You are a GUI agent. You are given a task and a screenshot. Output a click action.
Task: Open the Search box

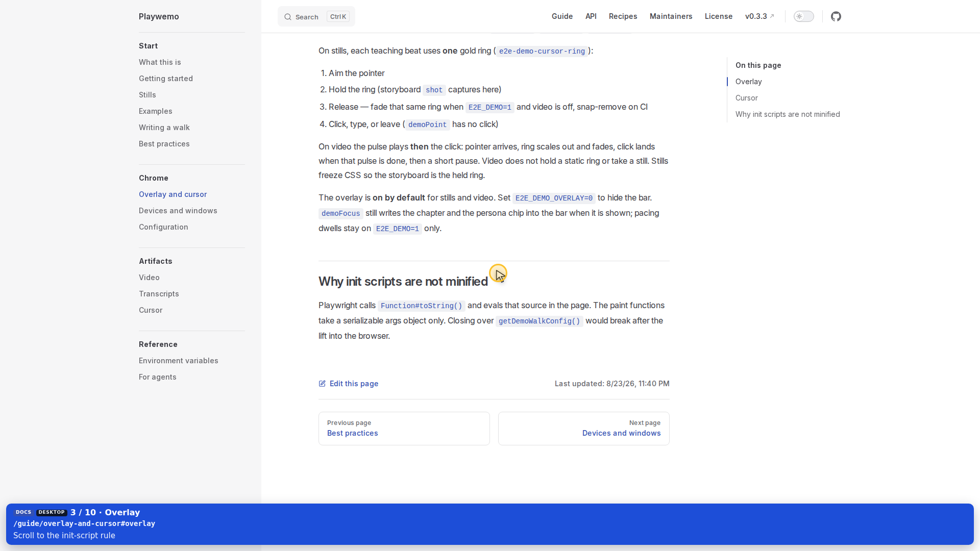316,17
